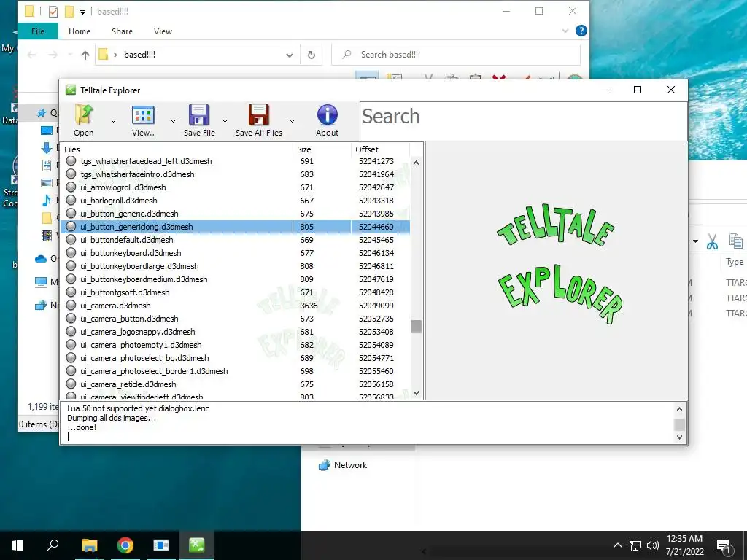The height and width of the screenshot is (560, 747).
Task: Click the Offset column header
Action: point(379,149)
